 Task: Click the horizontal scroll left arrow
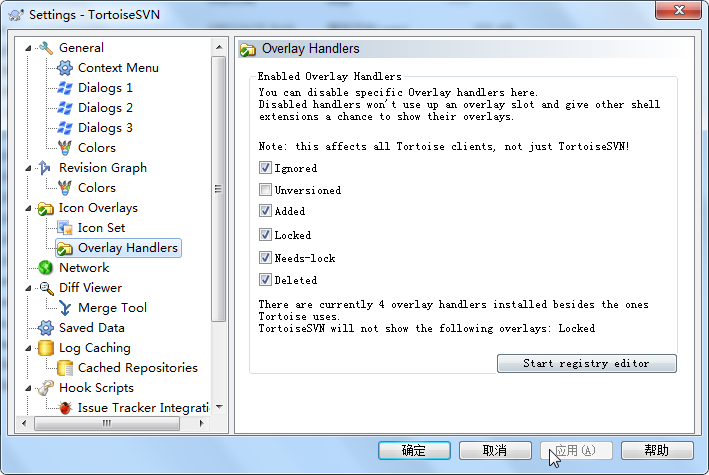tap(24, 423)
